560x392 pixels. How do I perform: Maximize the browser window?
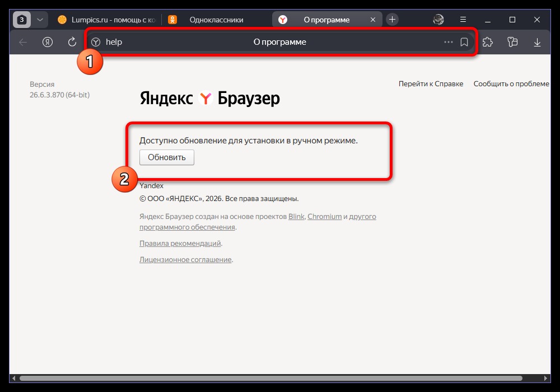point(512,20)
